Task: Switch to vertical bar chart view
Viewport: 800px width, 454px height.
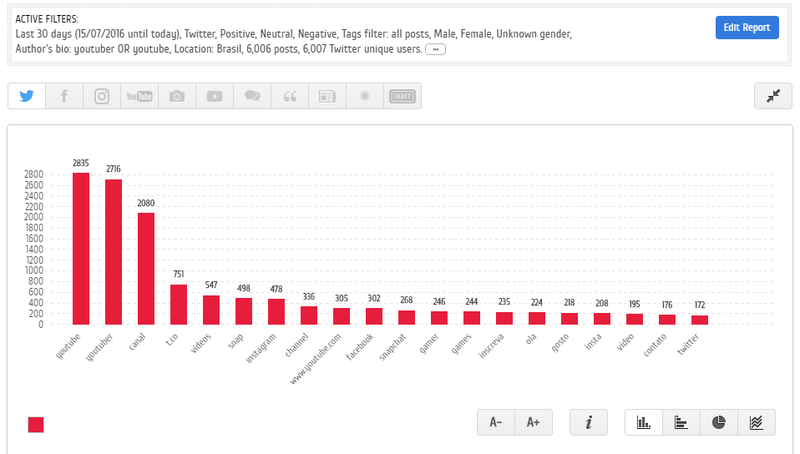Action: pyautogui.click(x=644, y=423)
